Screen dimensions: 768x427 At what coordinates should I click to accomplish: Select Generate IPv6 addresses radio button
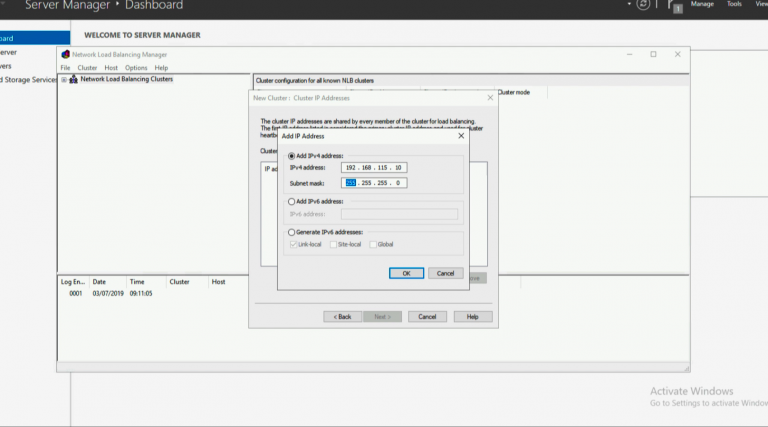[x=291, y=232]
